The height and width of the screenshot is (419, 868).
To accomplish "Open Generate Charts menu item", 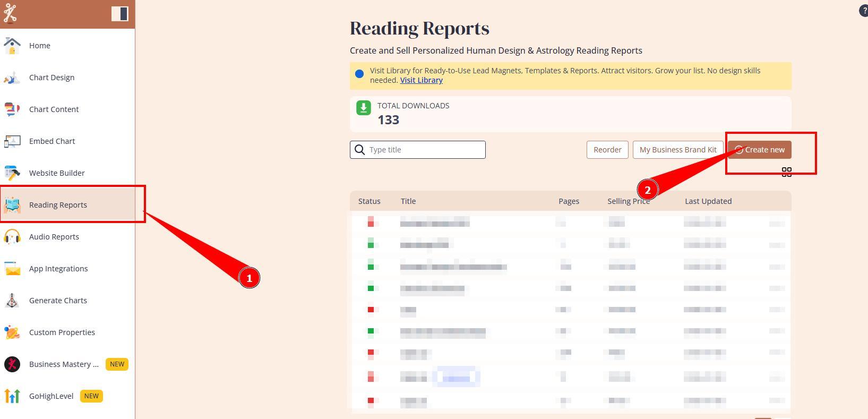I will pyautogui.click(x=58, y=301).
